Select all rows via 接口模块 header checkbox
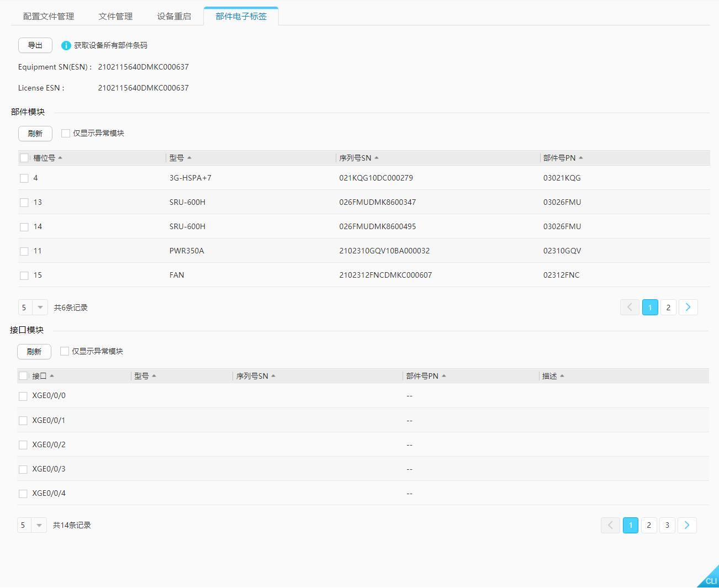This screenshot has width=719, height=588. pos(23,375)
